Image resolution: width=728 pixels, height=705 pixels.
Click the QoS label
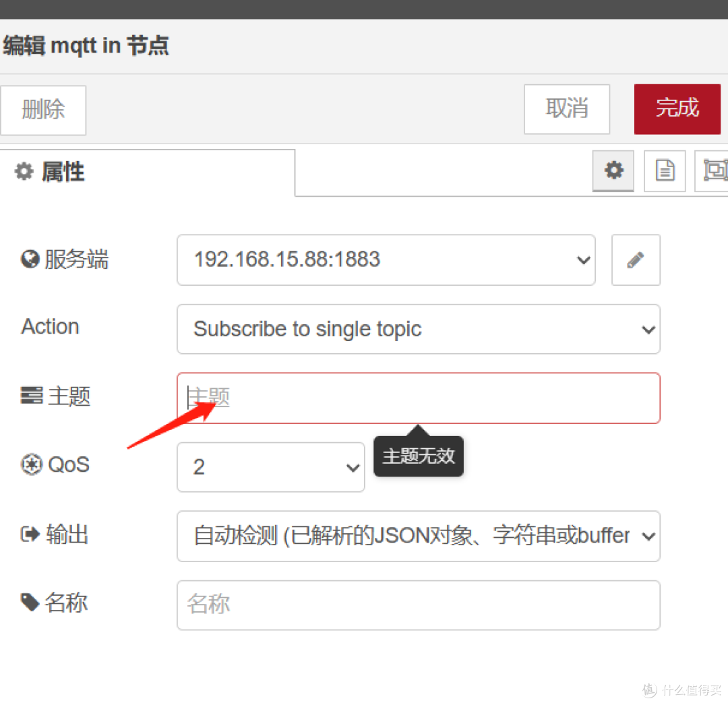click(x=55, y=464)
